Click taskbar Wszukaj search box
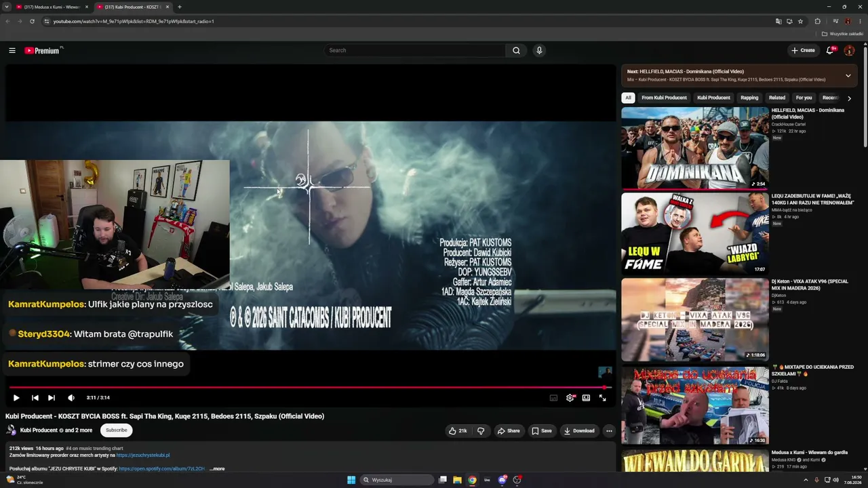This screenshot has width=868, height=488. click(397, 480)
